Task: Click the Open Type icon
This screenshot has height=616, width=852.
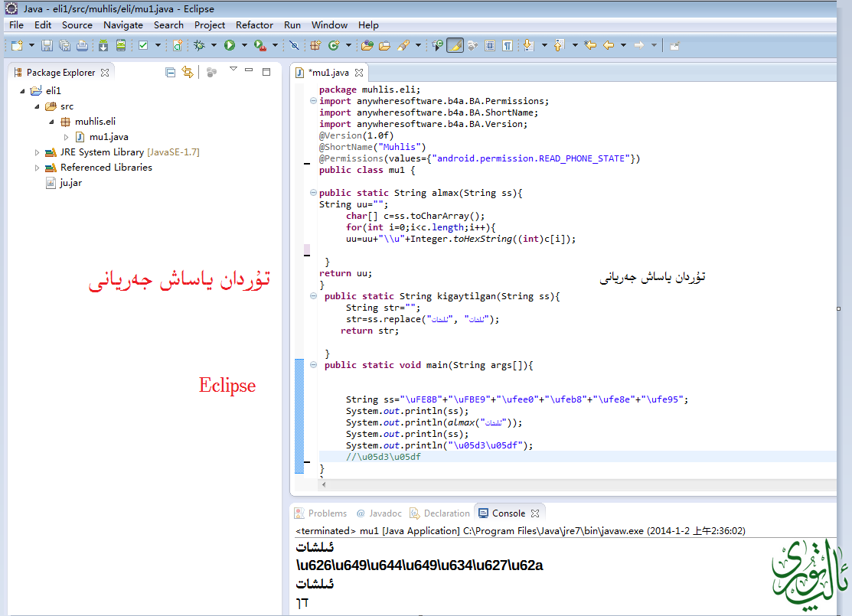Action: click(367, 46)
